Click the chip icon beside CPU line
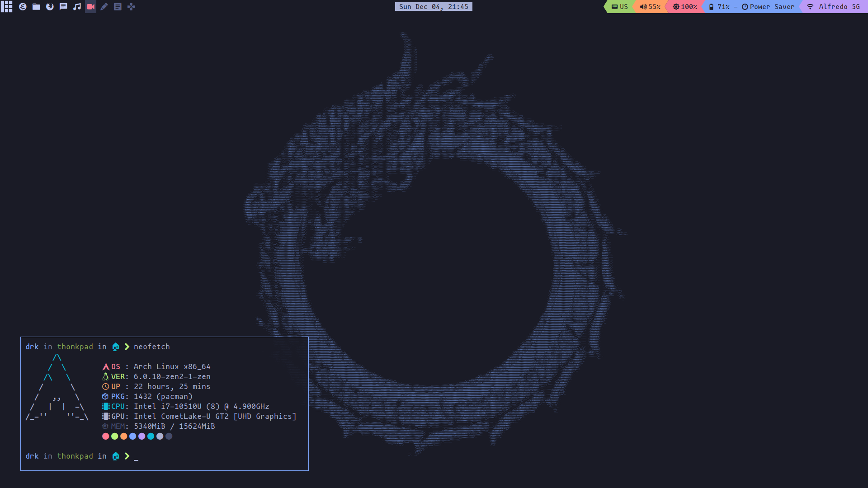Screen dimensions: 868x488 coord(106,406)
